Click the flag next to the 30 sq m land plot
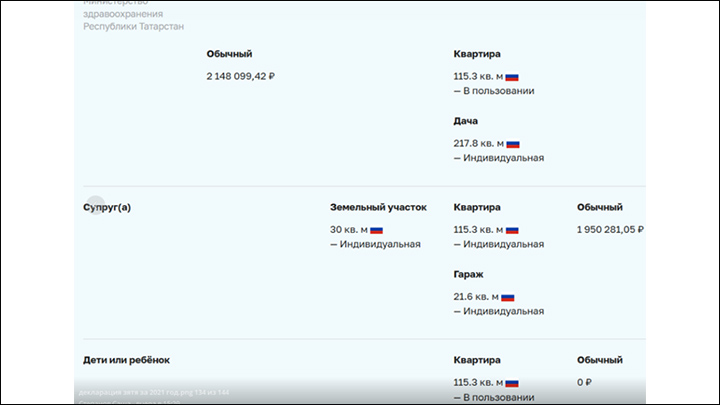This screenshot has height=405, width=720. [x=377, y=230]
